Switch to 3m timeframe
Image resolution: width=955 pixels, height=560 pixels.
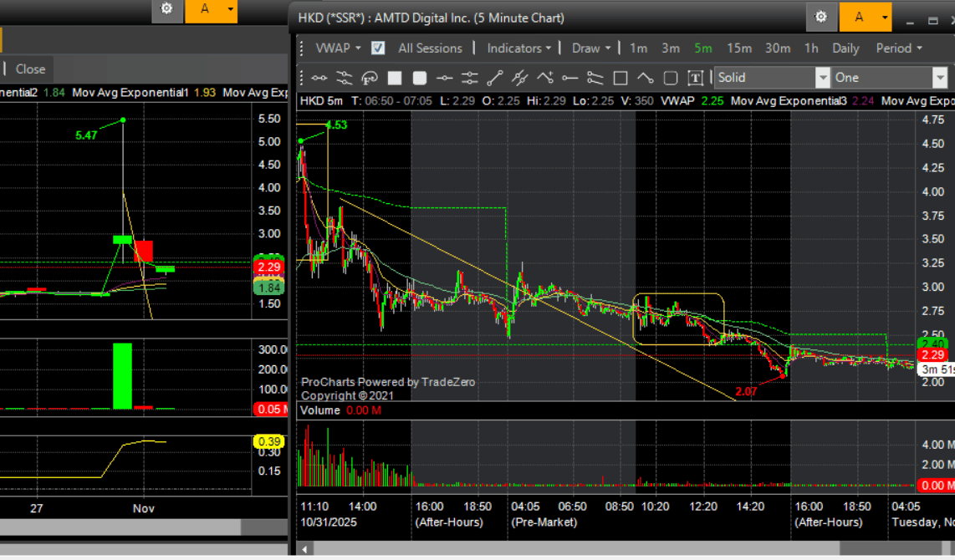pyautogui.click(x=671, y=48)
